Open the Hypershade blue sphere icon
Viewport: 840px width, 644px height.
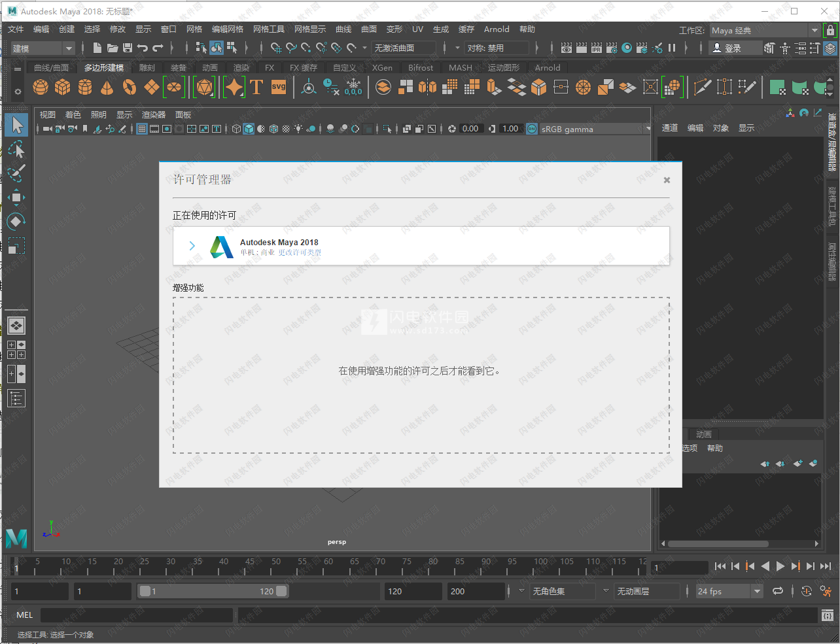(x=627, y=48)
